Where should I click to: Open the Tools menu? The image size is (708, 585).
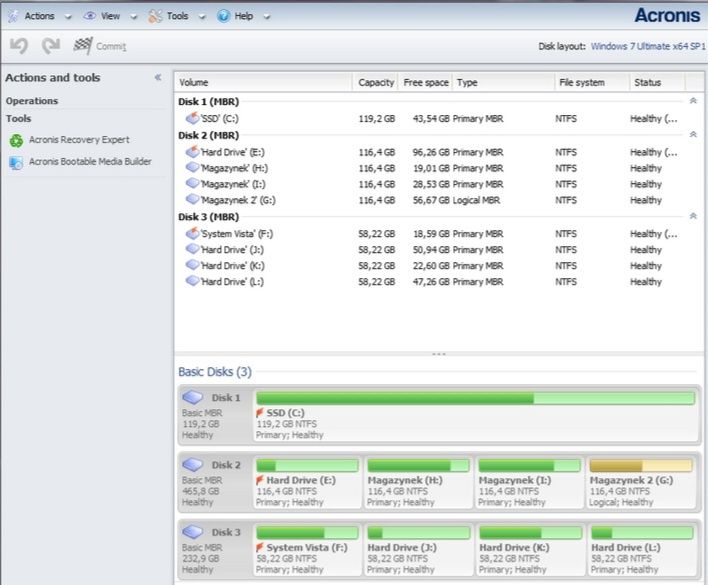tap(177, 16)
